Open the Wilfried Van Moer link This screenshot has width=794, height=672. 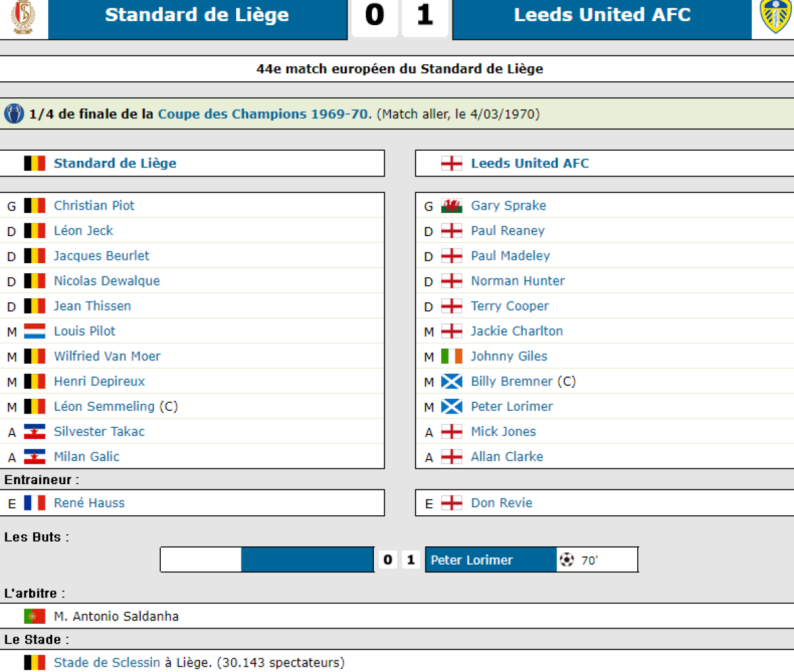(107, 357)
